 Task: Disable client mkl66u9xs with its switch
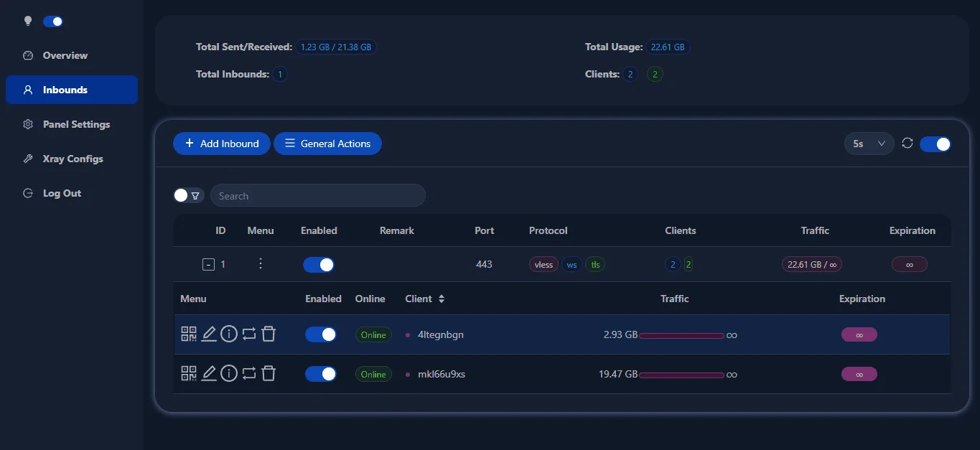tap(321, 374)
